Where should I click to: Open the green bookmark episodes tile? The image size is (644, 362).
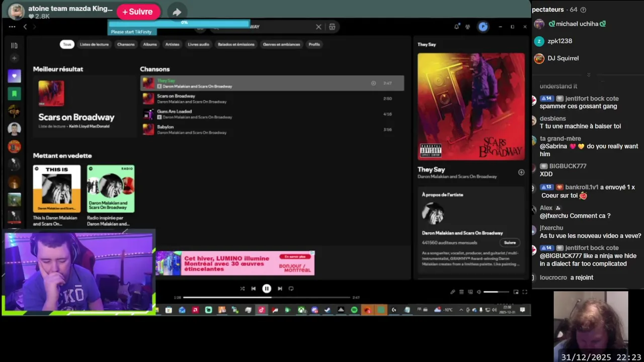click(x=14, y=94)
